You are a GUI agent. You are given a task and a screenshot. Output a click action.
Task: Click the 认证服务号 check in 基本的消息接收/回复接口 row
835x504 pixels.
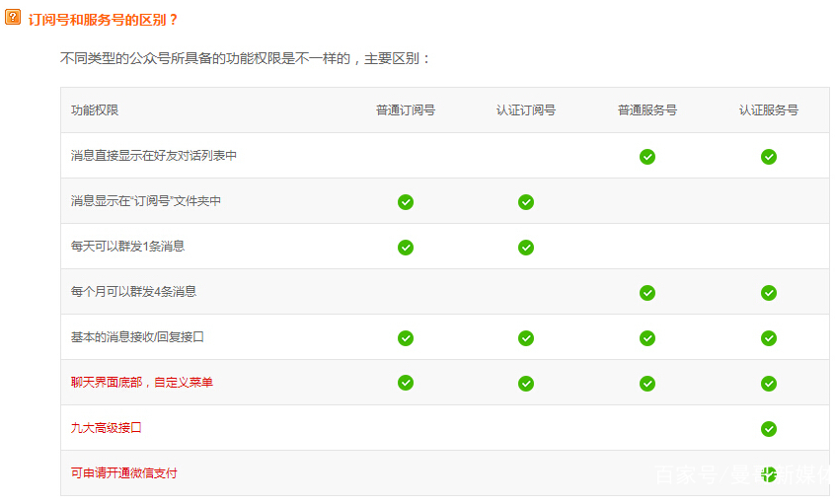click(769, 338)
